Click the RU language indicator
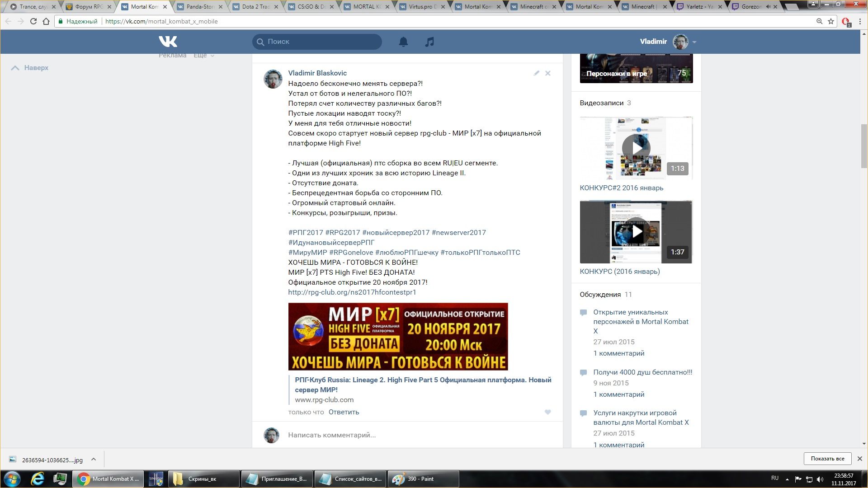Image resolution: width=868 pixels, height=488 pixels. coord(774,478)
